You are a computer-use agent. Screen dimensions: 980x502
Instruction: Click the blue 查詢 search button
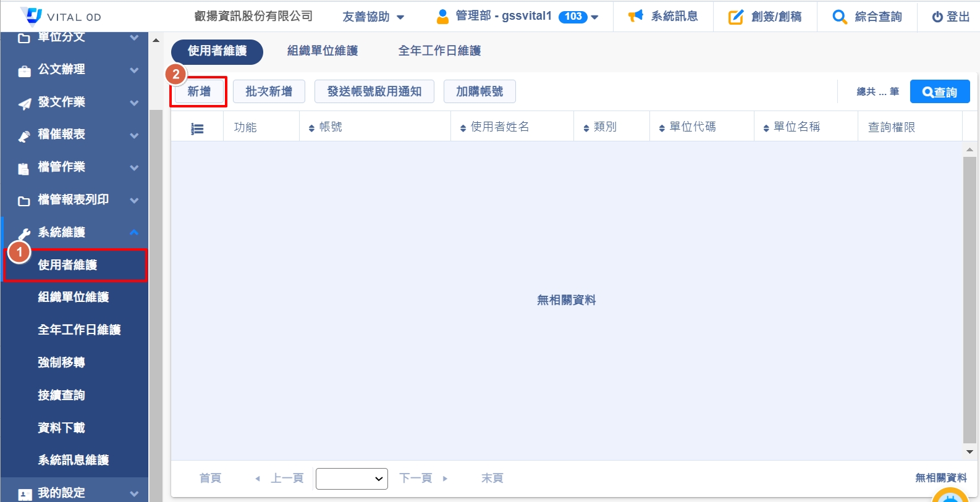coord(939,92)
